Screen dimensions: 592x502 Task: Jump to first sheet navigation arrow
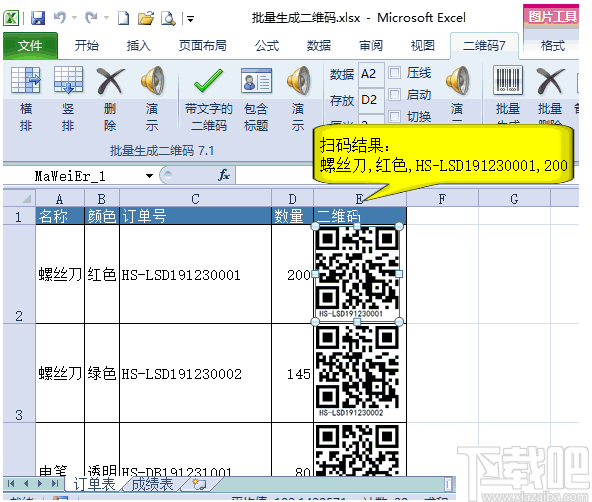pyautogui.click(x=11, y=484)
